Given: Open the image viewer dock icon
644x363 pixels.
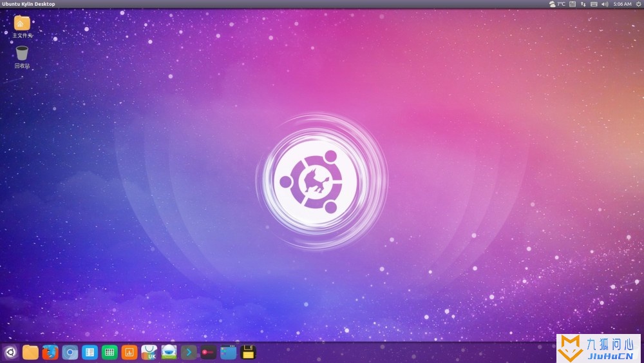Looking at the screenshot, I should coord(169,352).
